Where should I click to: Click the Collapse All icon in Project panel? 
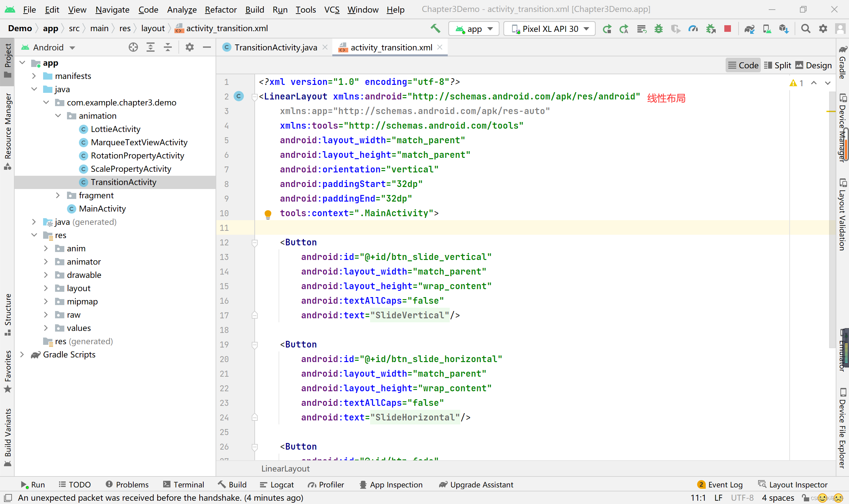(x=168, y=47)
